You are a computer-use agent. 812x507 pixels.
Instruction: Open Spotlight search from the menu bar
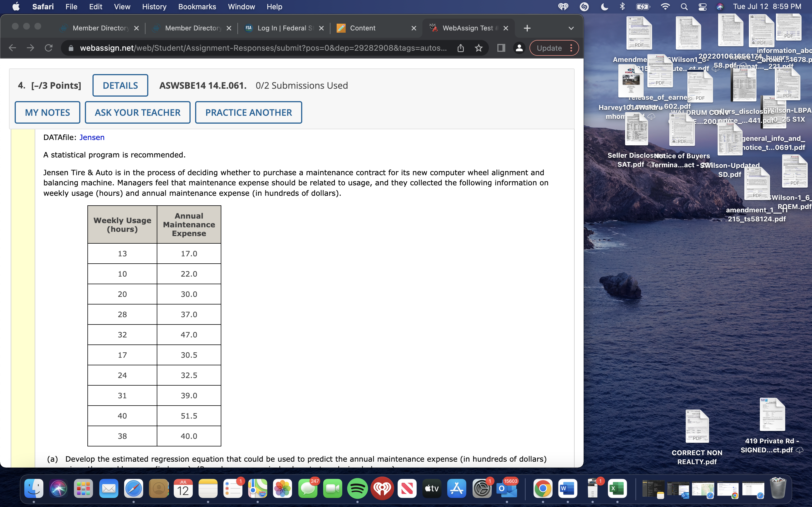point(685,6)
